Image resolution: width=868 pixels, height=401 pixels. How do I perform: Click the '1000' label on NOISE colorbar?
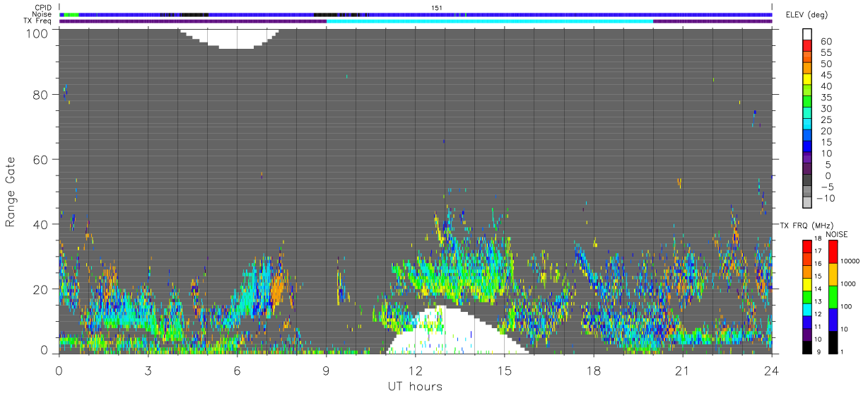(x=848, y=284)
